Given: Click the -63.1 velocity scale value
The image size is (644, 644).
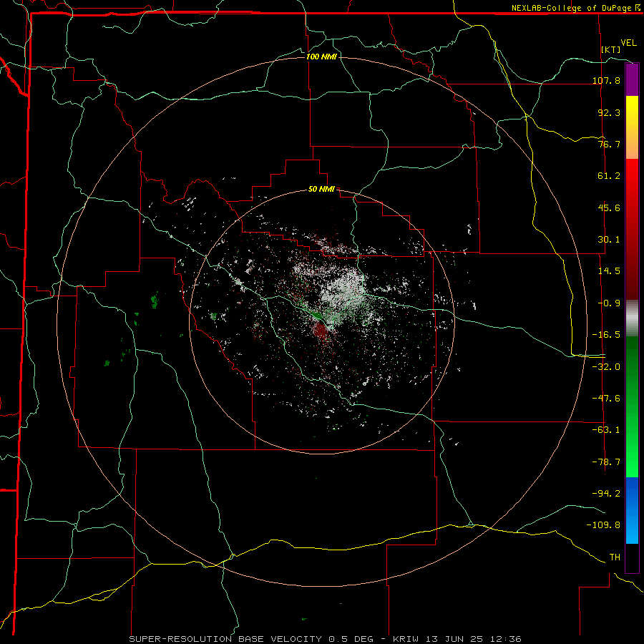Looking at the screenshot, I should tap(606, 430).
